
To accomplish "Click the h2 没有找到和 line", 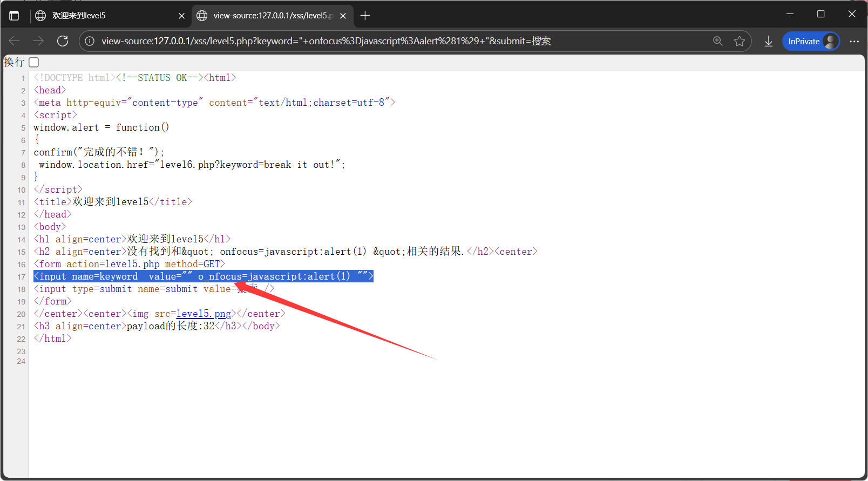I will coord(286,252).
